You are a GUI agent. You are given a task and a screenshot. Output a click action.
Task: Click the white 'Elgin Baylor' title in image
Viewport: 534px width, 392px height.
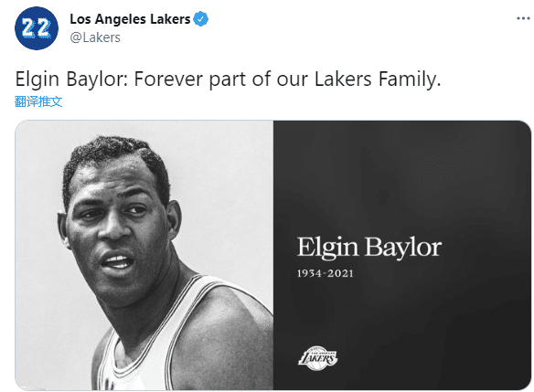pyautogui.click(x=369, y=248)
